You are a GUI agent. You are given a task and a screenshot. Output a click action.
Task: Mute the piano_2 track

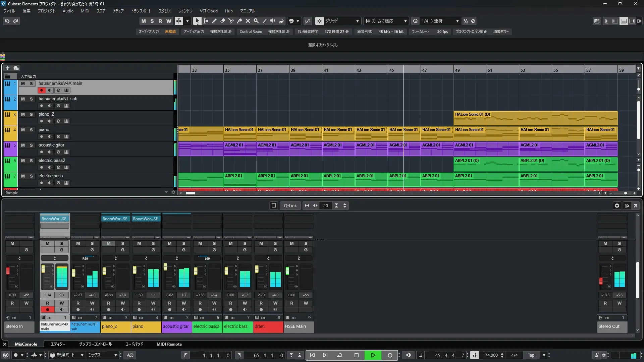(x=23, y=114)
